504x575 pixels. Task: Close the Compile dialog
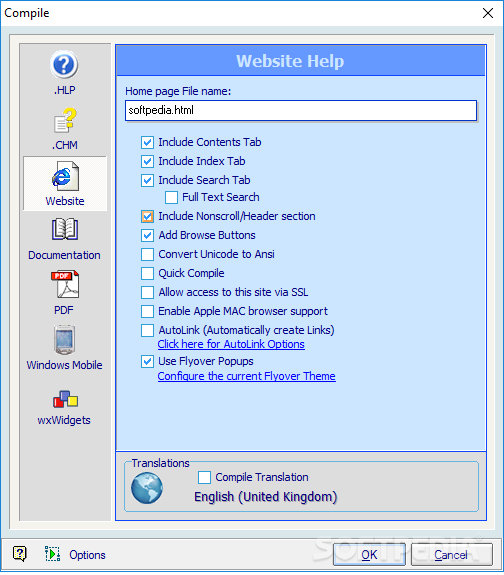coord(487,13)
